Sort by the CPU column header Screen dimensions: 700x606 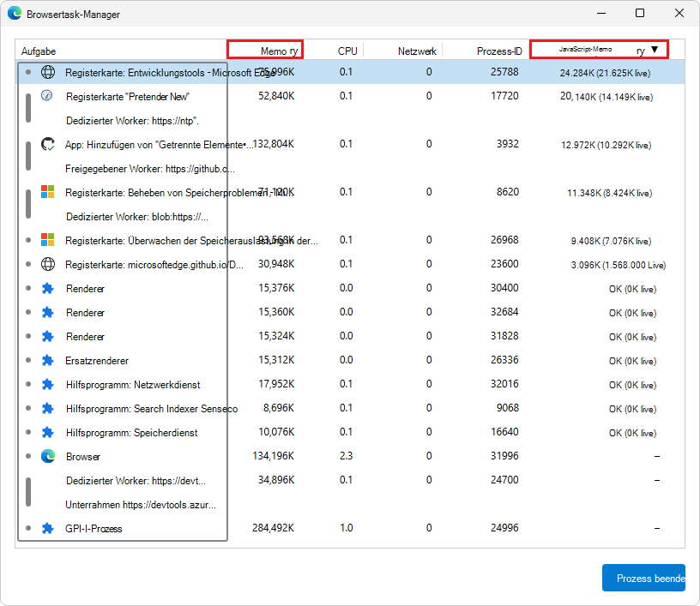347,51
